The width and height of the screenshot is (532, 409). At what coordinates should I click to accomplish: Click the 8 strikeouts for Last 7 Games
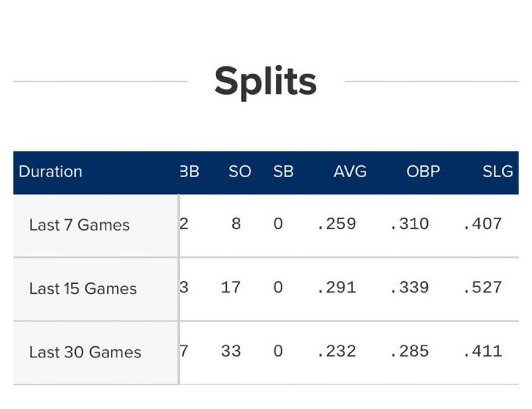coord(235,224)
